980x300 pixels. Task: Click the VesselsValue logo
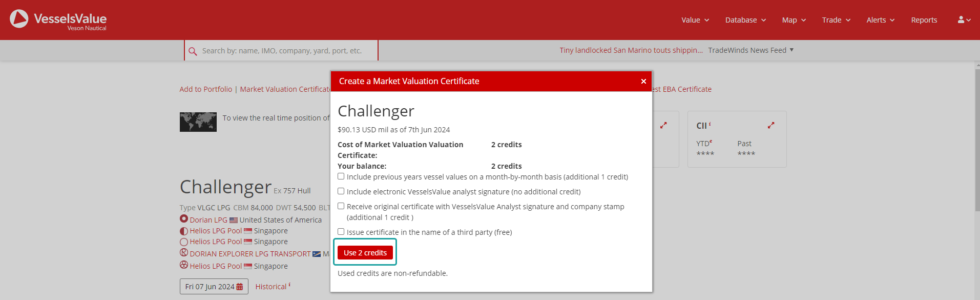pos(58,19)
